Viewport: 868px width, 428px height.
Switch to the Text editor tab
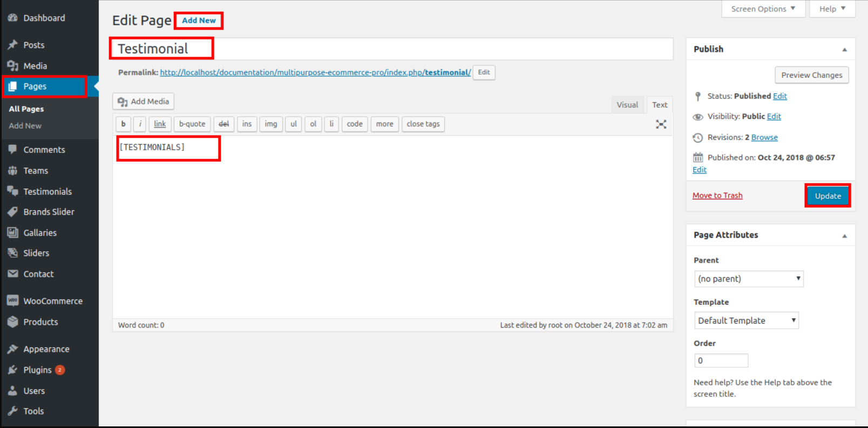click(x=659, y=105)
